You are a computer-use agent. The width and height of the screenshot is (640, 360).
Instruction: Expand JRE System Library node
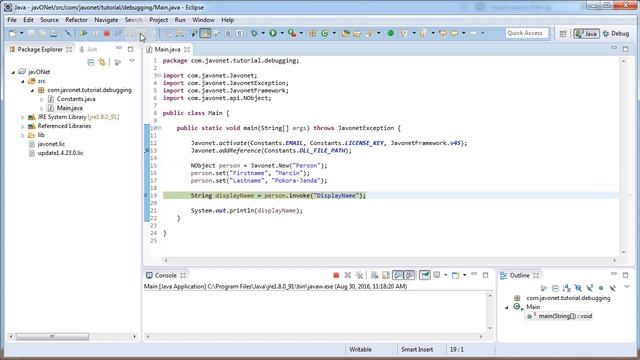coord(23,117)
